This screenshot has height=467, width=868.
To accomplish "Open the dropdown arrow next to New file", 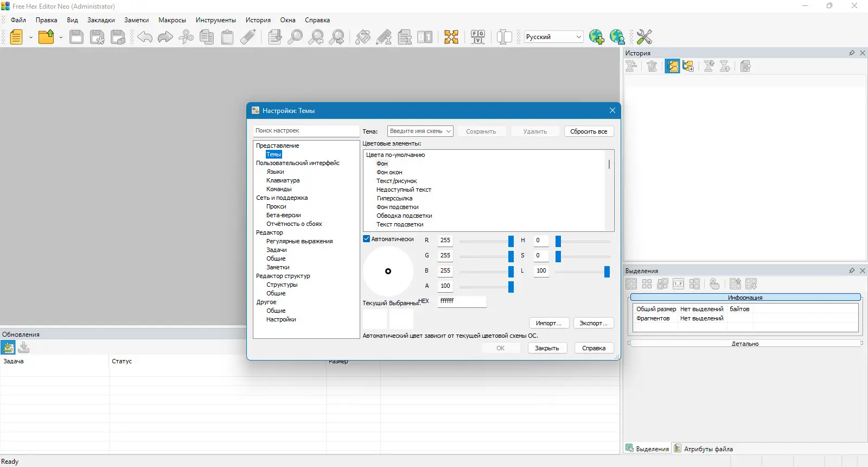I will coord(30,37).
